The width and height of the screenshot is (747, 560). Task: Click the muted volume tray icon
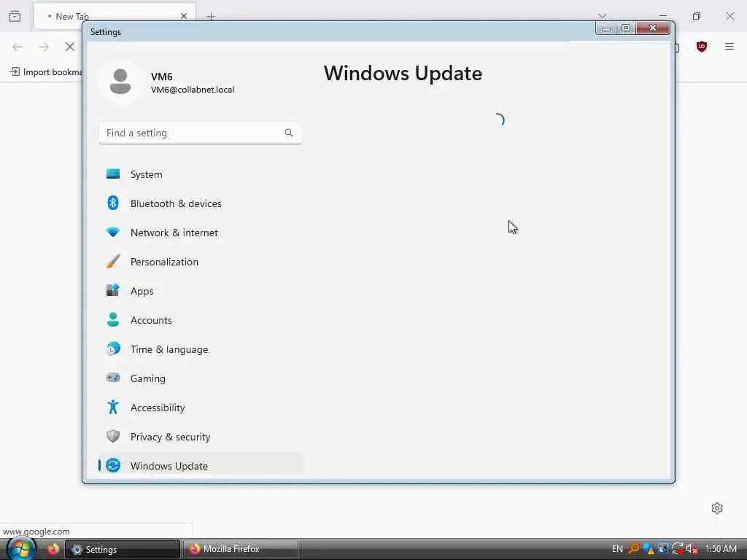click(692, 549)
